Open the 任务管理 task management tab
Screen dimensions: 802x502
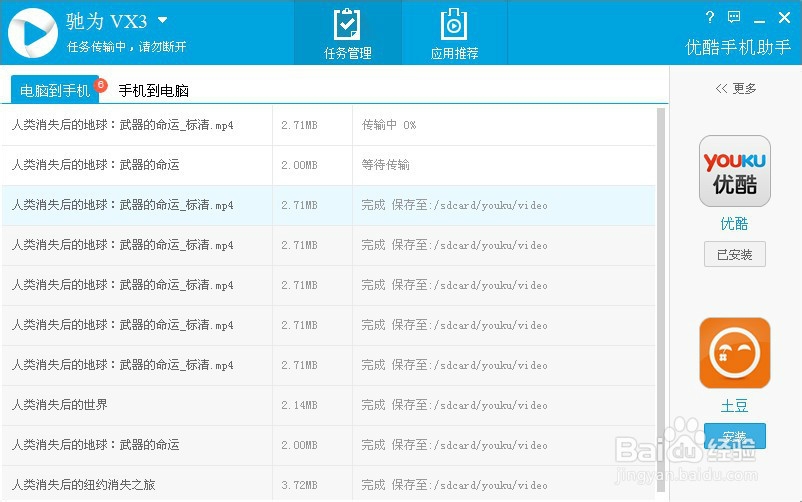click(x=347, y=33)
